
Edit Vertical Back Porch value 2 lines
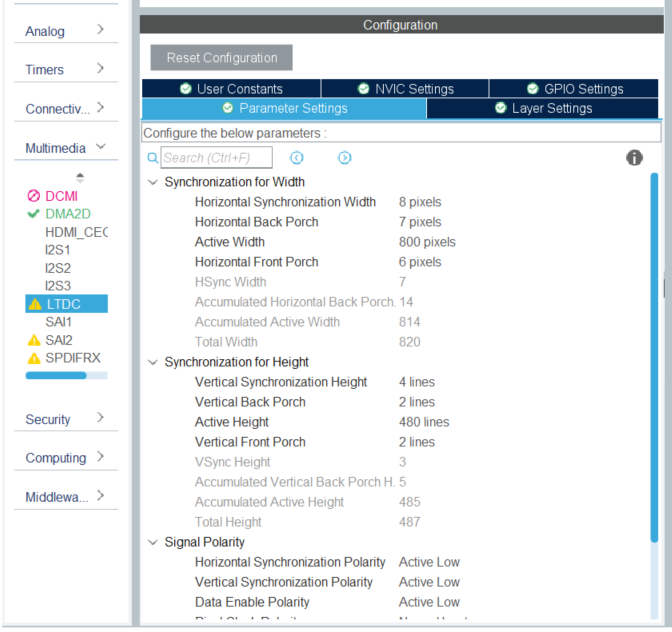coord(417,402)
